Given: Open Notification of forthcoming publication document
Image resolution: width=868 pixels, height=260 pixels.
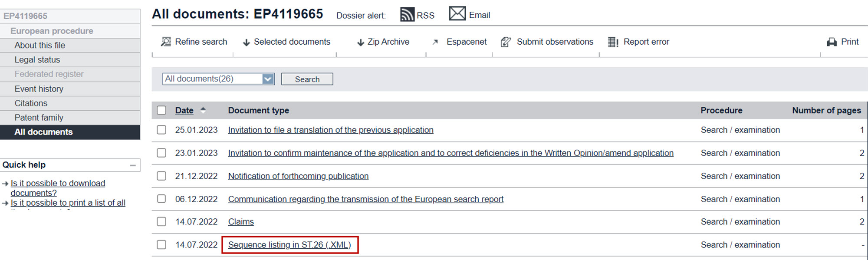Looking at the screenshot, I should point(298,176).
